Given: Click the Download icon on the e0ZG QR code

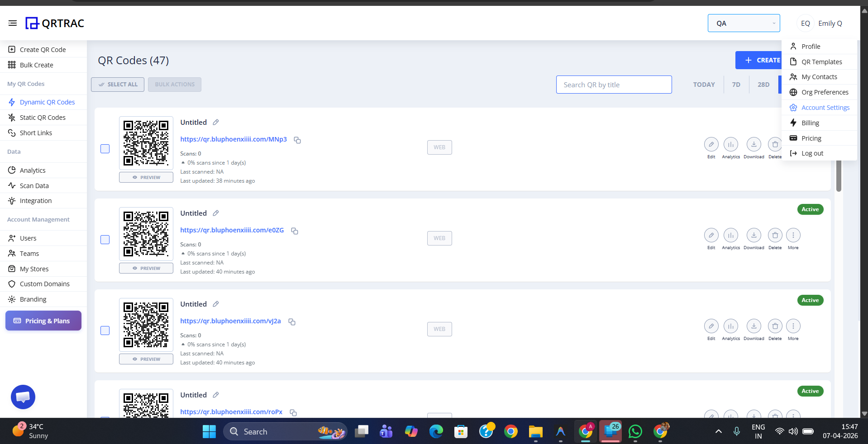Looking at the screenshot, I should (x=753, y=235).
